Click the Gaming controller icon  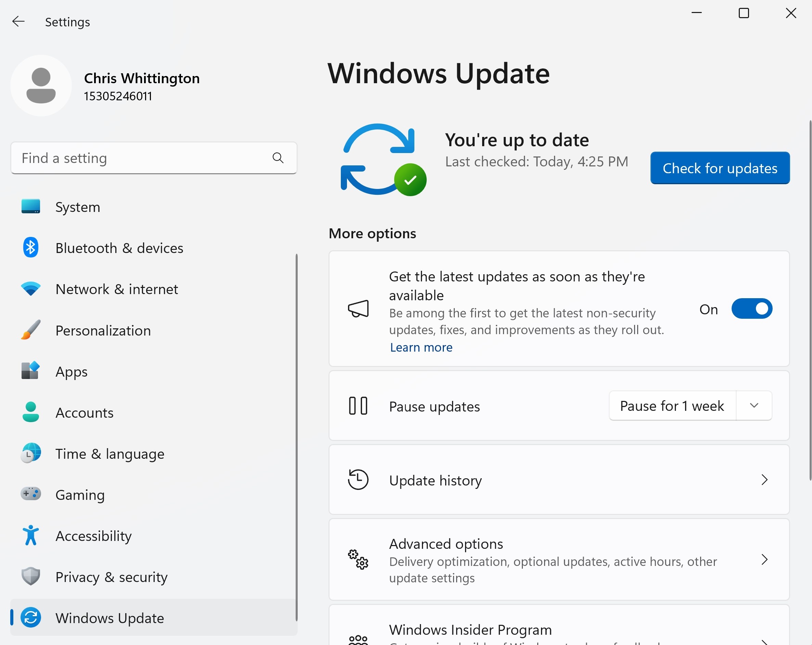(x=30, y=494)
